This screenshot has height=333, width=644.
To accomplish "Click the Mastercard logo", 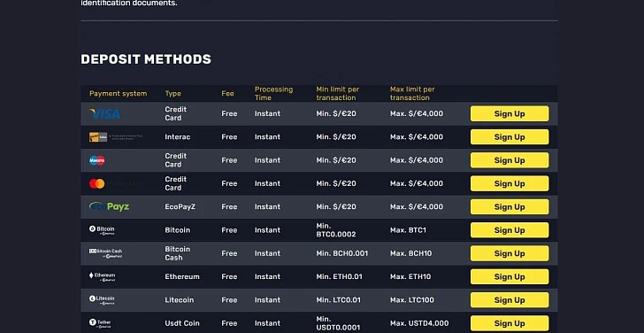I will 97,183.
